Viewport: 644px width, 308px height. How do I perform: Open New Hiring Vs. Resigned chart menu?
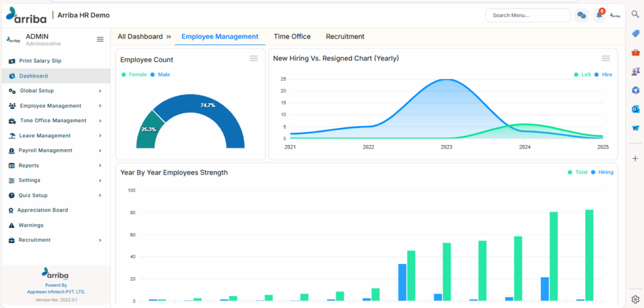click(606, 59)
